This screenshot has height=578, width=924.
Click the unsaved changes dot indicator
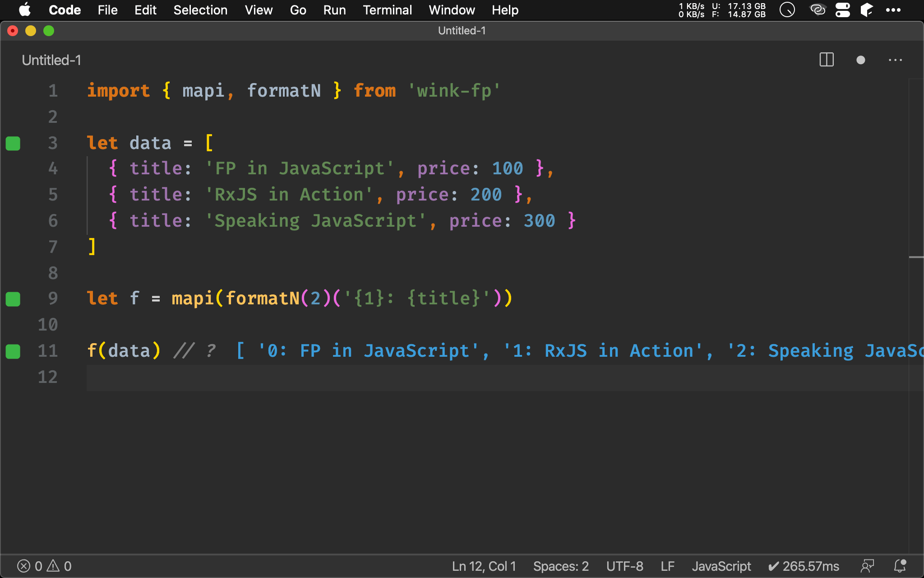(860, 60)
